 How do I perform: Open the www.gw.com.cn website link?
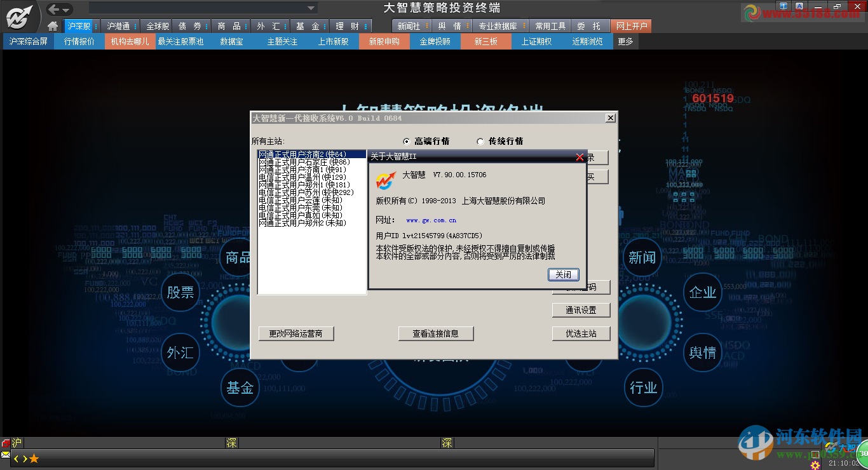(x=431, y=220)
